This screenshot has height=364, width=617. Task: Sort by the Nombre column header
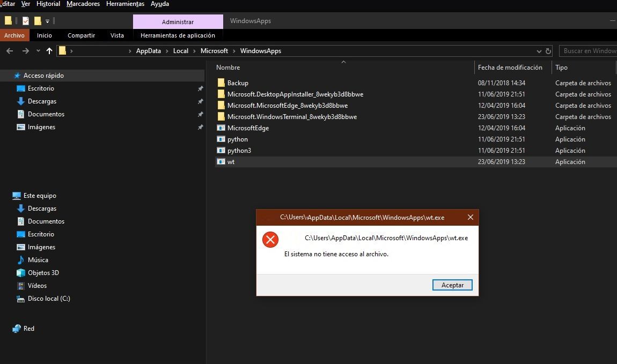pyautogui.click(x=228, y=68)
